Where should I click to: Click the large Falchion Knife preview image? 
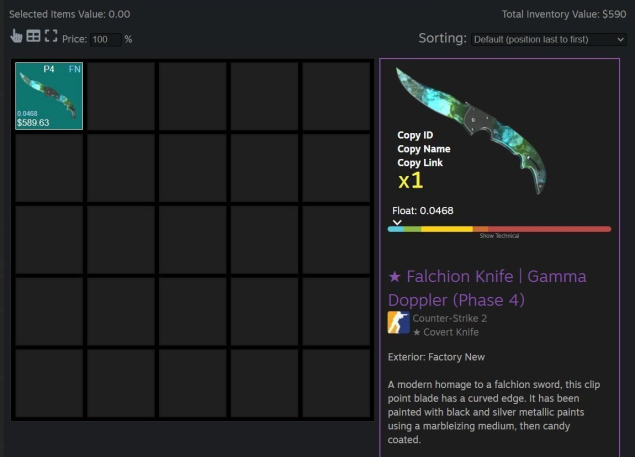472,130
